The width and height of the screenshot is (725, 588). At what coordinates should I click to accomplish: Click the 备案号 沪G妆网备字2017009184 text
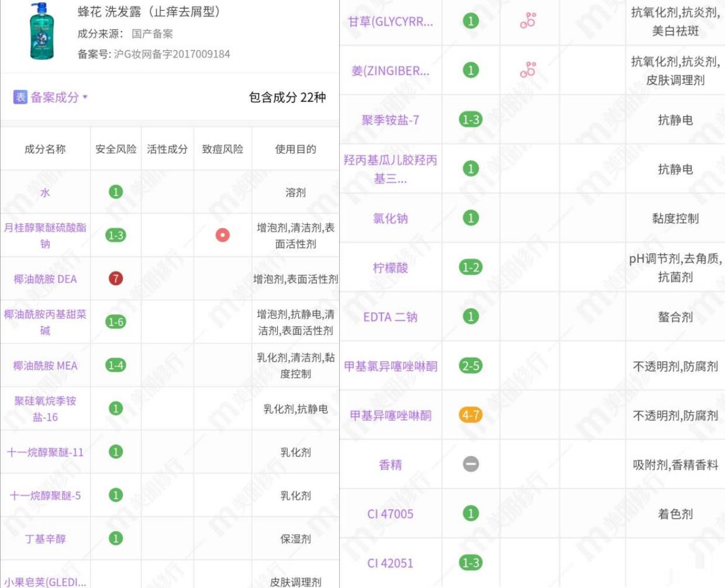pyautogui.click(x=154, y=54)
